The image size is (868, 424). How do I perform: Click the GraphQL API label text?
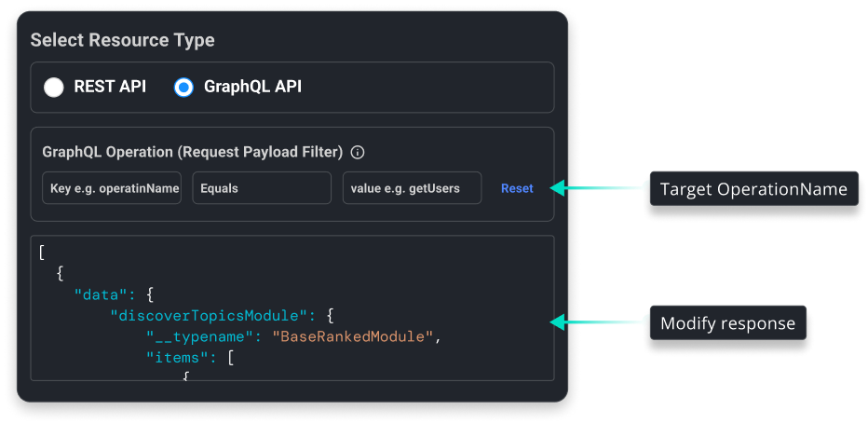click(x=253, y=87)
